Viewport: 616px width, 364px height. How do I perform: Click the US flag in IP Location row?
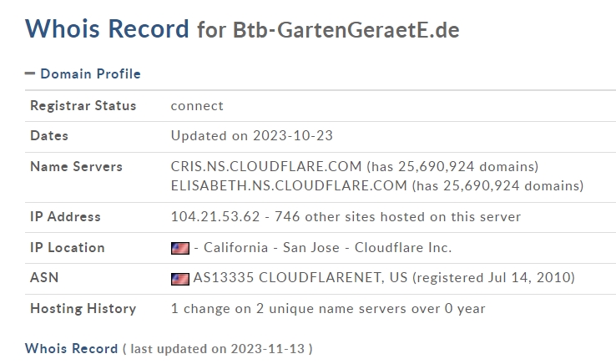[x=180, y=248]
